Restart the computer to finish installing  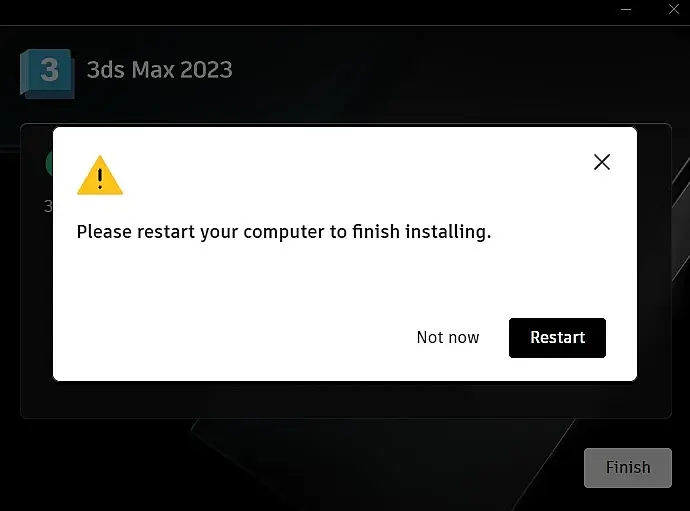point(557,338)
